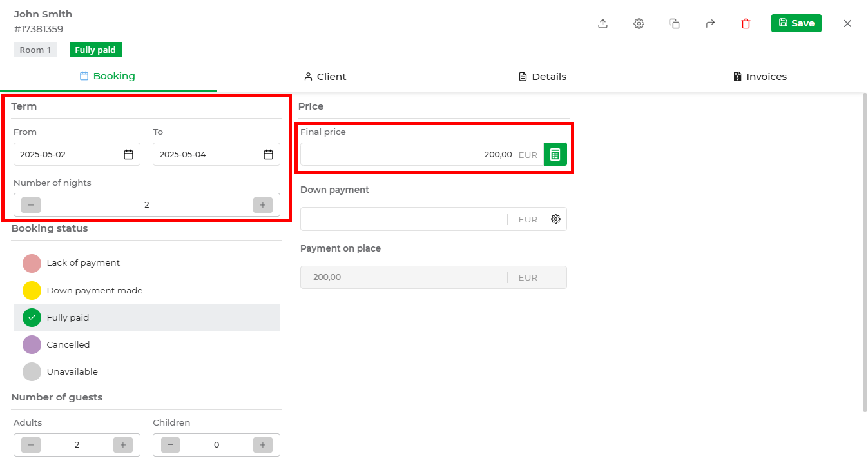Decrease number of children

[x=170, y=445]
